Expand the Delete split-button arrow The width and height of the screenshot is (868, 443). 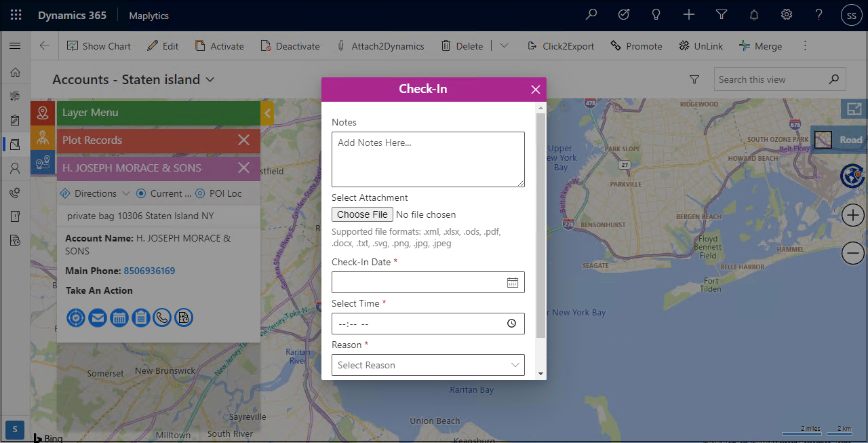504,46
